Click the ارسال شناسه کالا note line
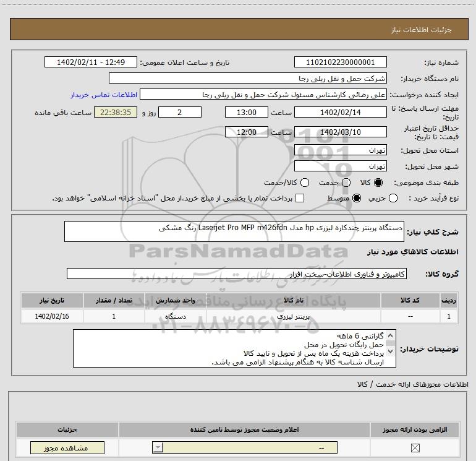 297,362
